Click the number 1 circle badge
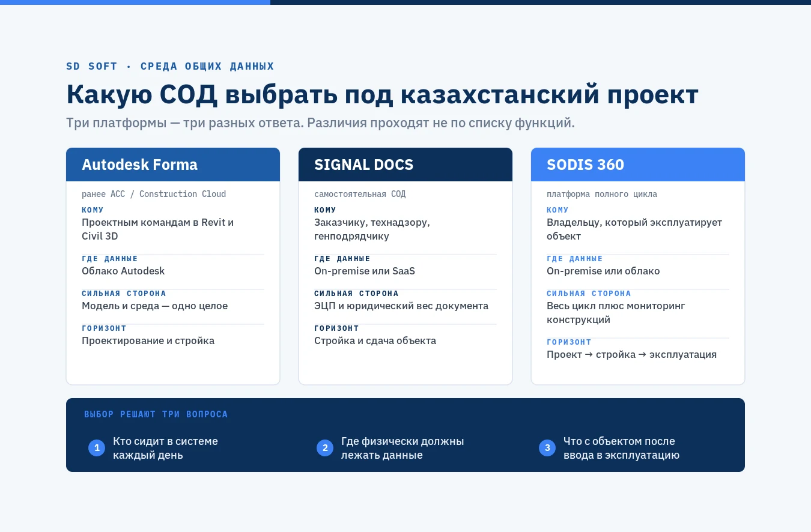The image size is (811, 532). click(97, 448)
